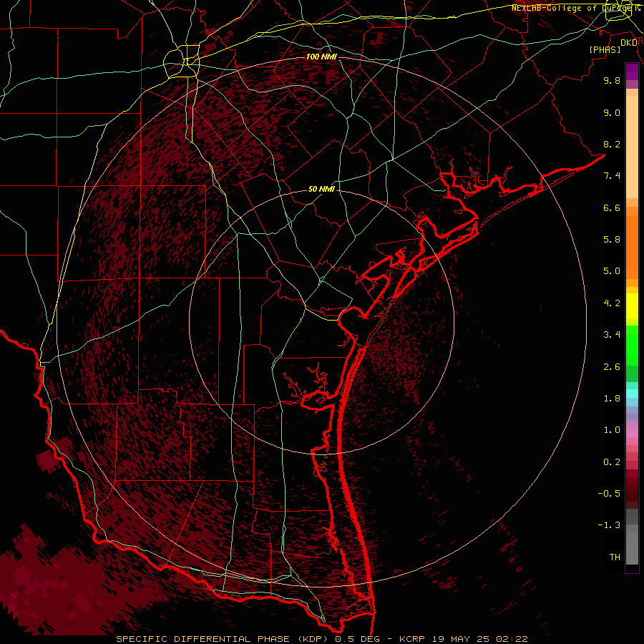This screenshot has height=644, width=644.
Task: Click the pink band of the color bar
Action: (x=632, y=434)
